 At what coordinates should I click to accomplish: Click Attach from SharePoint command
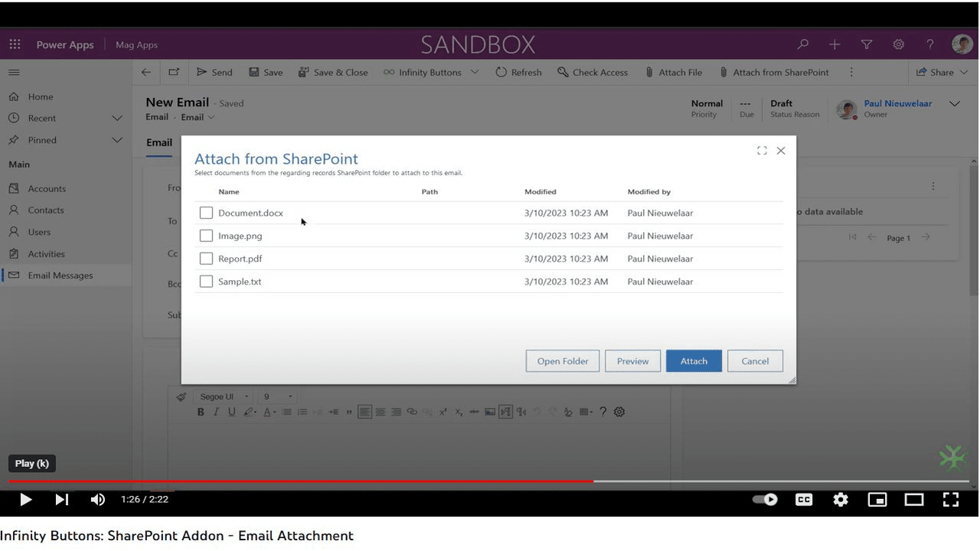(x=774, y=72)
